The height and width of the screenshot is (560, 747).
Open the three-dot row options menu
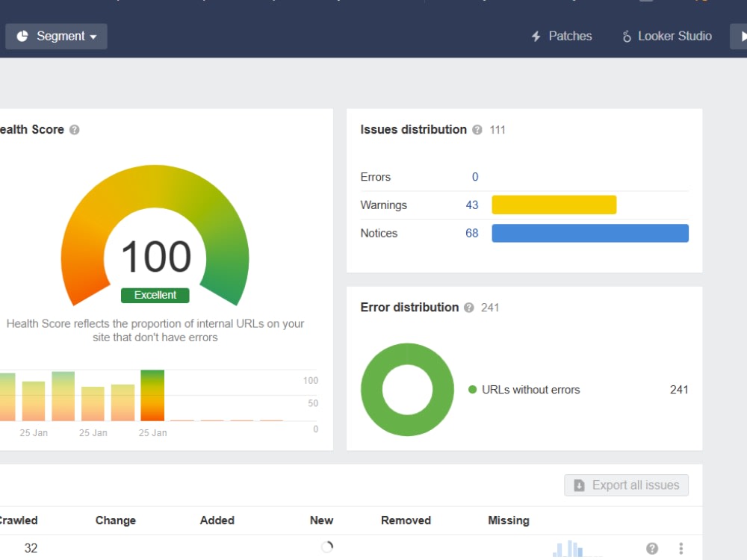[x=681, y=549]
